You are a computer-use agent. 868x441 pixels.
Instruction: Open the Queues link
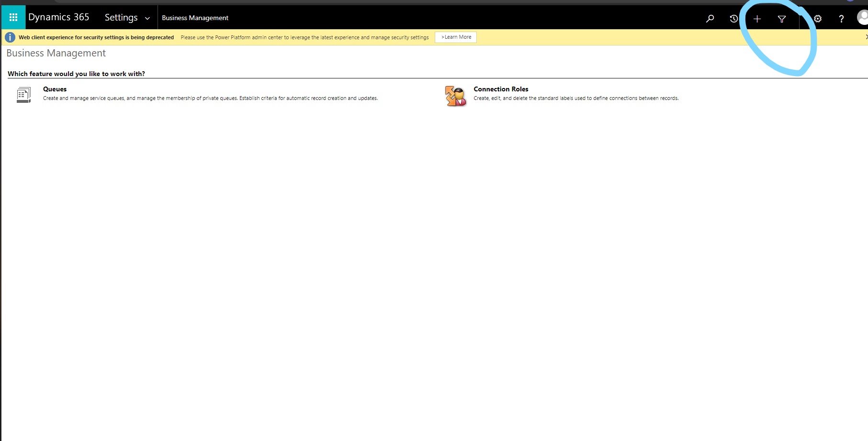[x=55, y=89]
